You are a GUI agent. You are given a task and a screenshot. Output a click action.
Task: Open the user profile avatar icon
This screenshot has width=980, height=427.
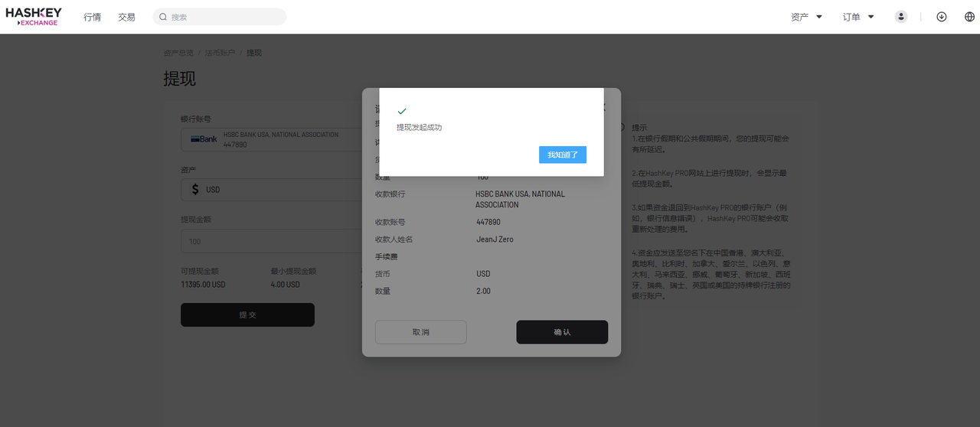901,17
